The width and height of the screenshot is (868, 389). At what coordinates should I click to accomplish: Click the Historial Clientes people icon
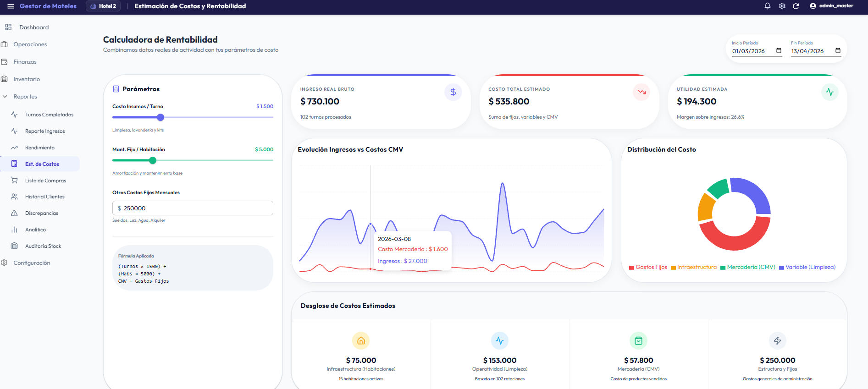click(14, 197)
